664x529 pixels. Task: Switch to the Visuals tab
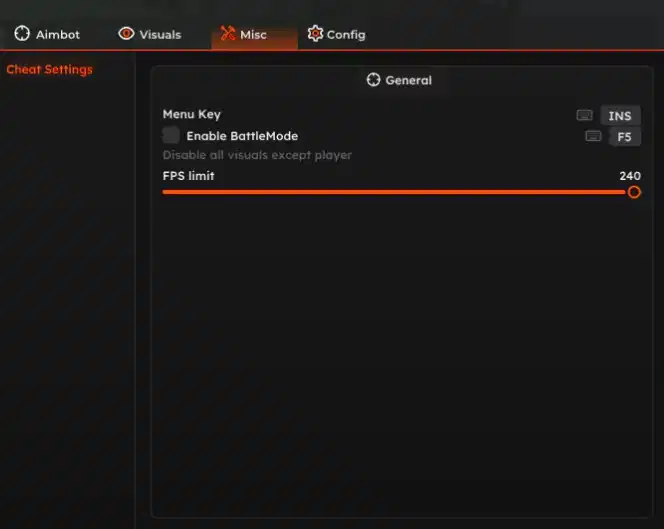(150, 34)
